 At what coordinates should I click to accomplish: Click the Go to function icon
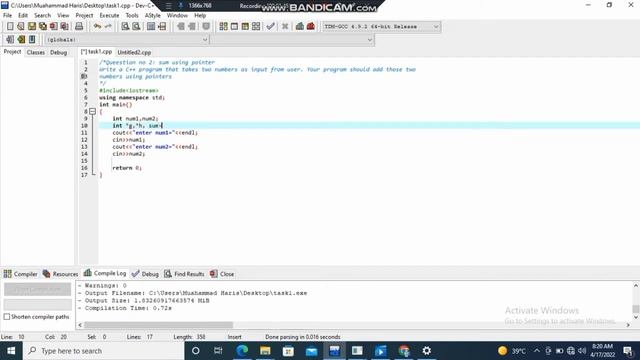tap(151, 27)
